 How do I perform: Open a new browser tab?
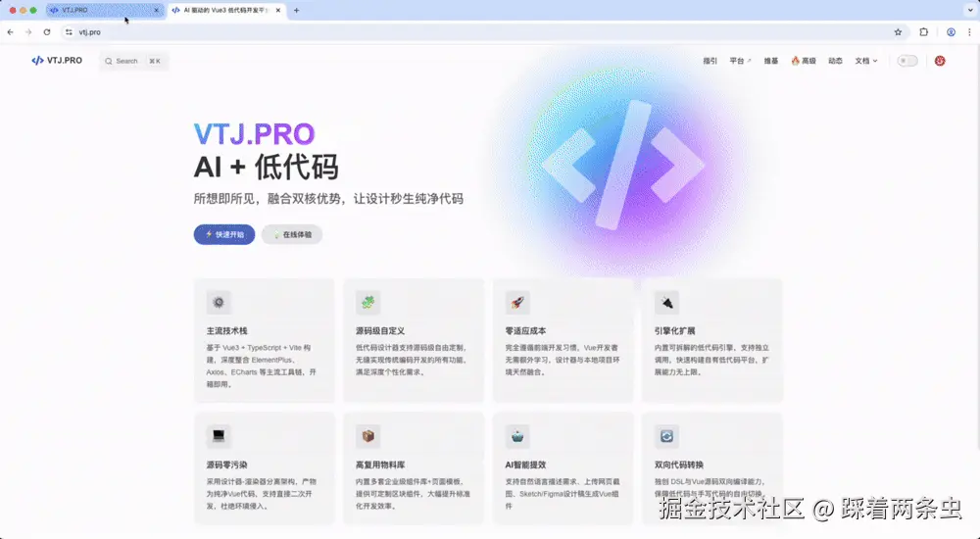tap(296, 11)
